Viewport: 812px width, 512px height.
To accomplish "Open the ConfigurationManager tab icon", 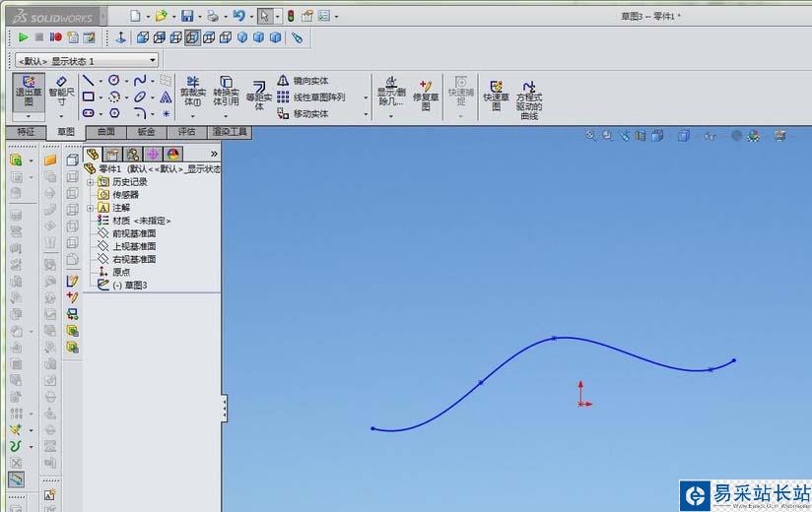I will [133, 154].
